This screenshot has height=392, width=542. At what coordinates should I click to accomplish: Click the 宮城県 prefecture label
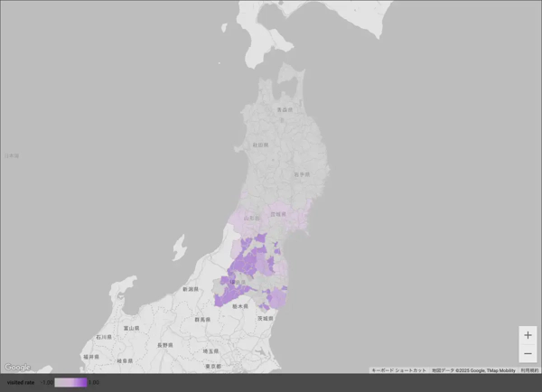click(x=278, y=214)
